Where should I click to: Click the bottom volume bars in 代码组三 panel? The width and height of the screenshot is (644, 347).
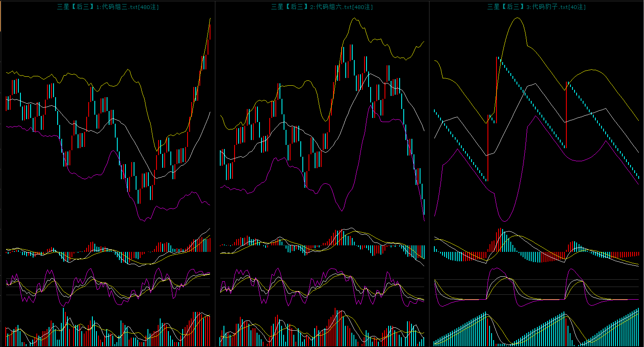coord(108,331)
